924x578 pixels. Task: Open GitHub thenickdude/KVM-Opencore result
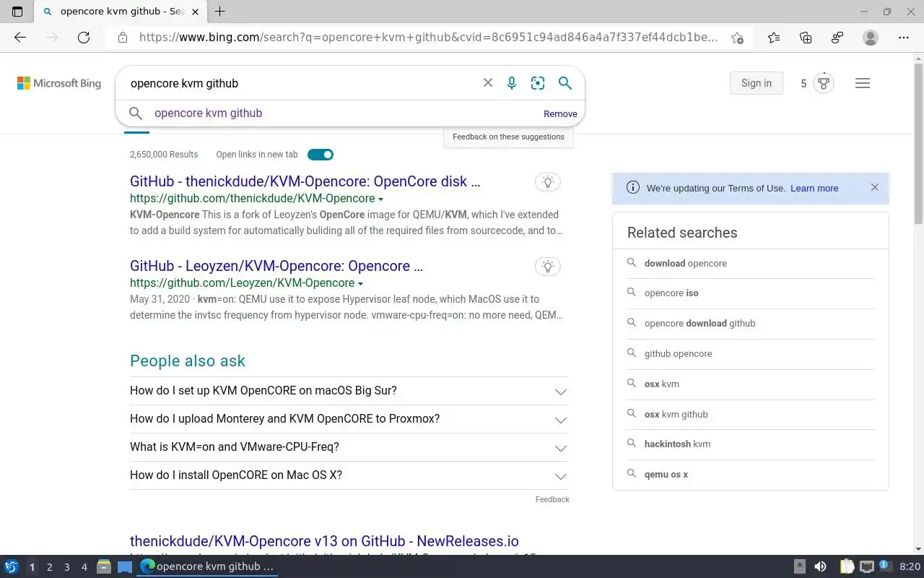coord(305,181)
